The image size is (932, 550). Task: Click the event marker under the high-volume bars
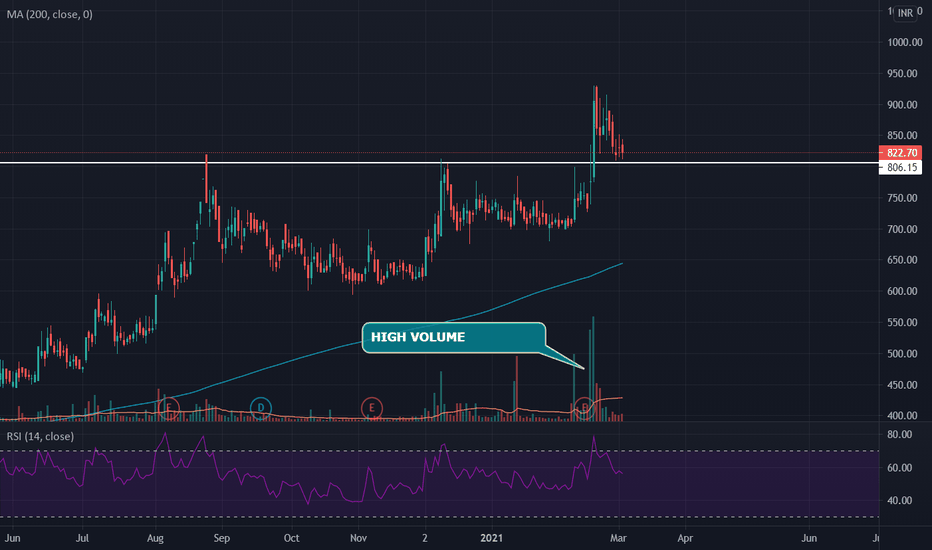[x=584, y=408]
